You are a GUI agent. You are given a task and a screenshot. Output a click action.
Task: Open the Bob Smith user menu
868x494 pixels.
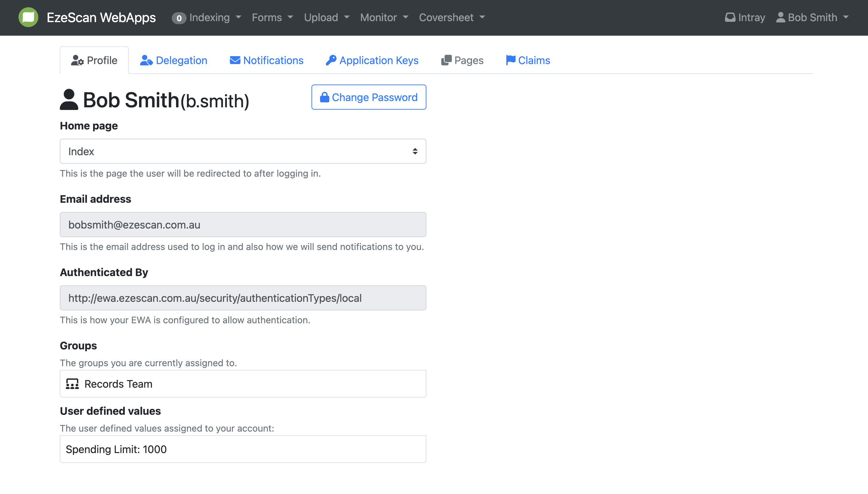pyautogui.click(x=813, y=17)
